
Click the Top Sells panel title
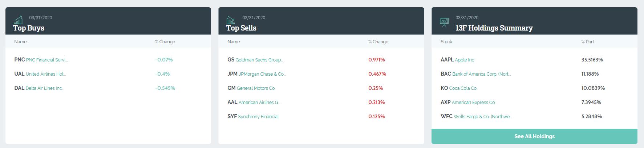coord(241,28)
